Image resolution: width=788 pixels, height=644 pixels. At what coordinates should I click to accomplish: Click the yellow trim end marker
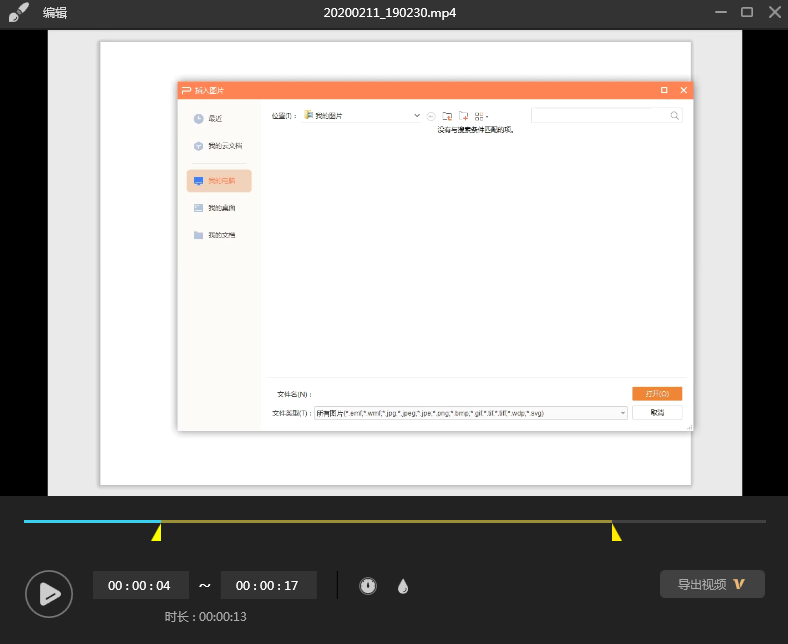(x=617, y=532)
